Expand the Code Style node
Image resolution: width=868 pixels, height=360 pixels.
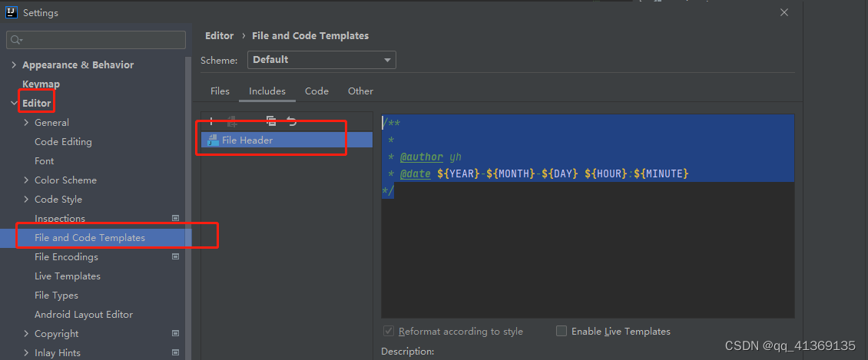point(26,199)
